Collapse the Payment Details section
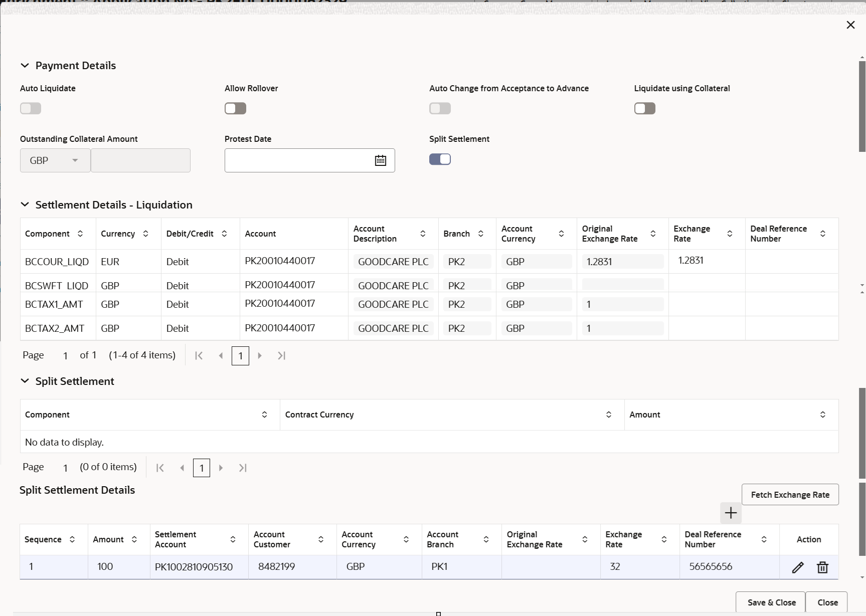 tap(25, 65)
